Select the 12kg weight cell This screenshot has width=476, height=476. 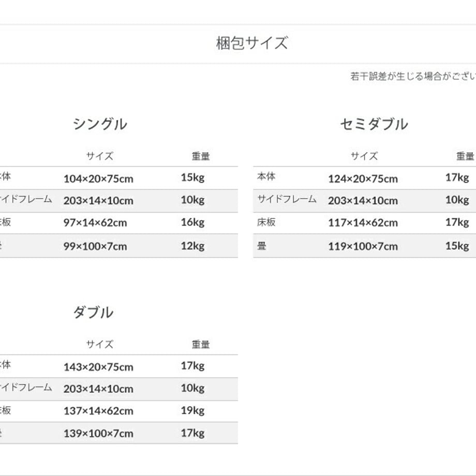tap(193, 246)
